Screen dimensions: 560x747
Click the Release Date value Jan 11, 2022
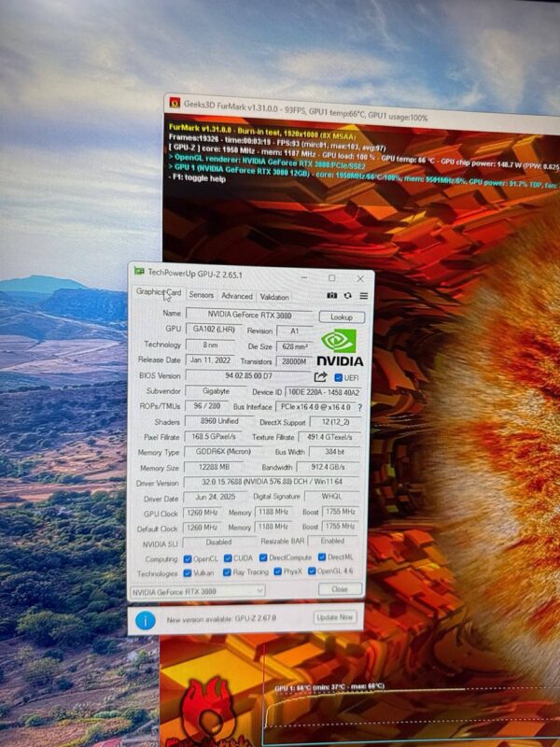point(210,360)
